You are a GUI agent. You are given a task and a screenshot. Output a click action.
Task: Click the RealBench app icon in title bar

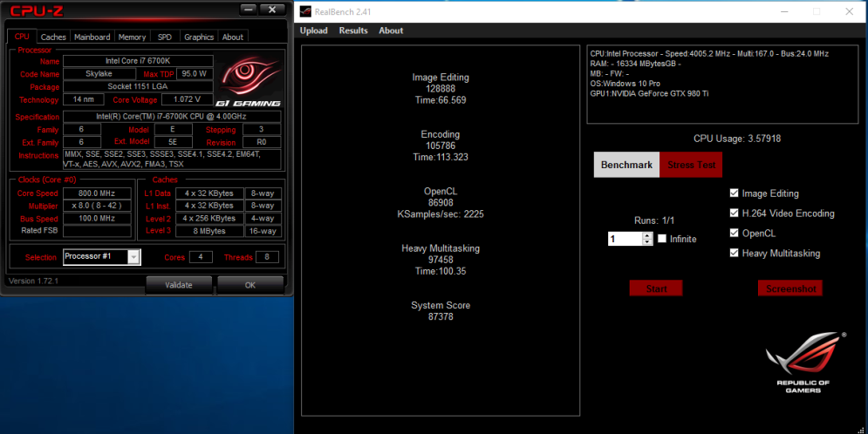pos(305,11)
